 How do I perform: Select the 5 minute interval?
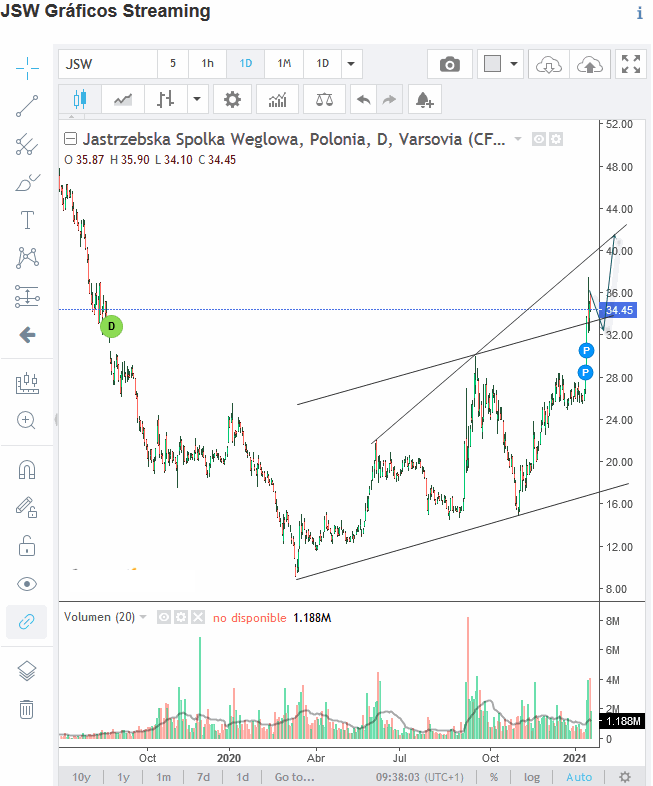click(x=173, y=64)
